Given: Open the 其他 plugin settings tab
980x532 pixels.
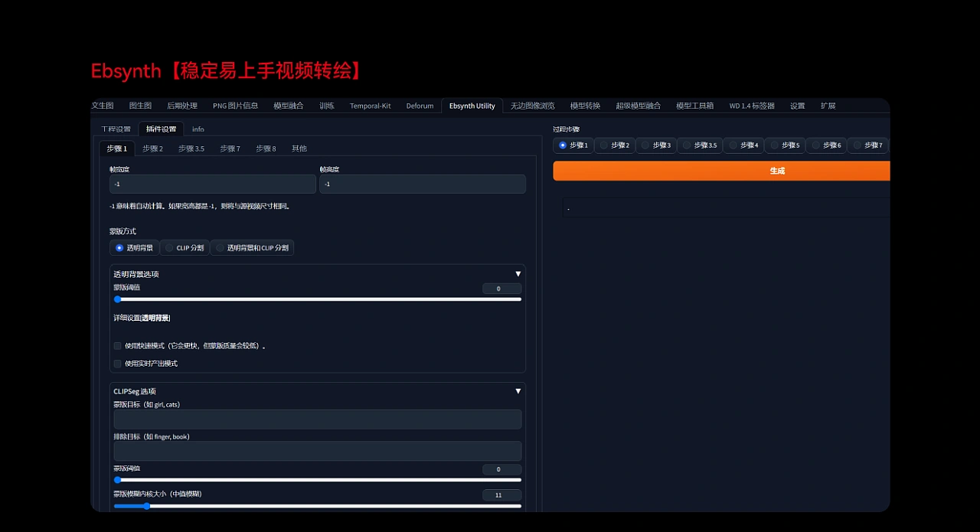Looking at the screenshot, I should (x=299, y=149).
